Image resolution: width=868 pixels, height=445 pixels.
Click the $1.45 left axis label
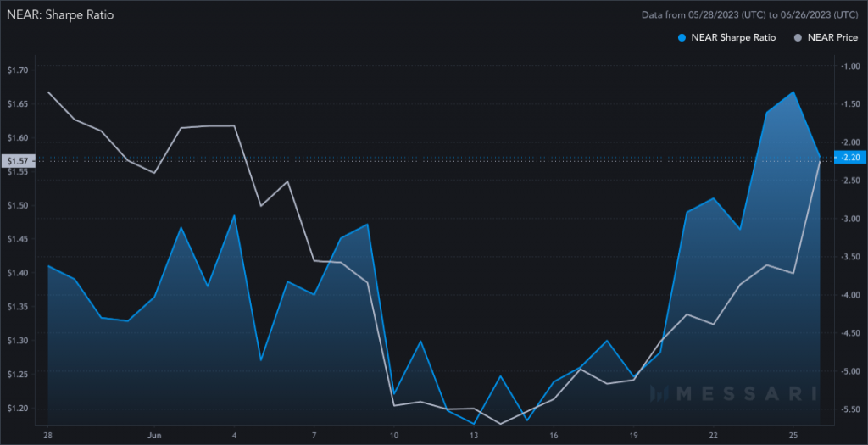(x=18, y=239)
